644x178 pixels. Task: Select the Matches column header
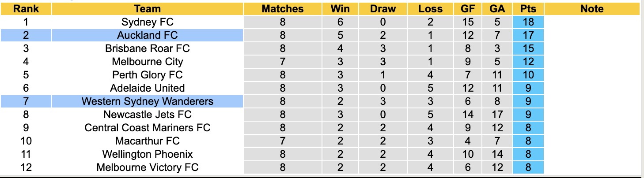[x=283, y=9]
